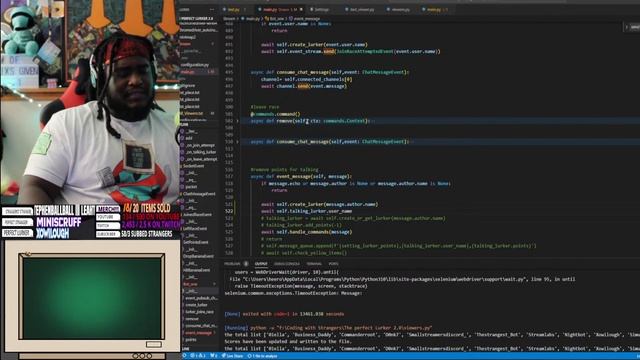This screenshot has width=640, height=360.
Task: Select DropBananaEvent class in outline
Action: [x=198, y=256]
